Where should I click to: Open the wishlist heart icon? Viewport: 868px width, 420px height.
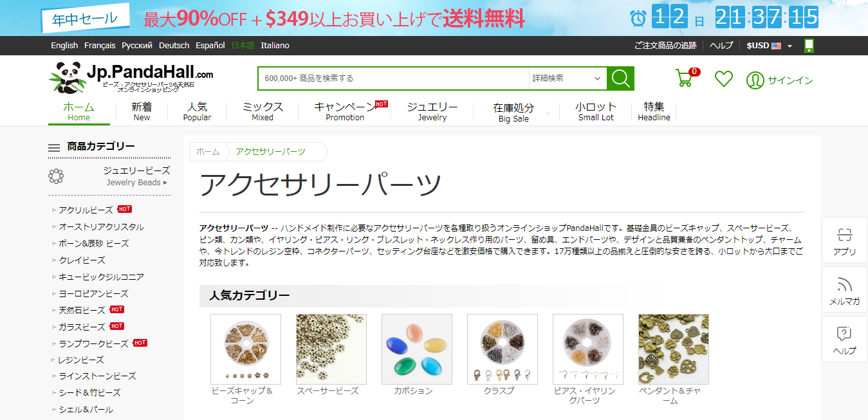click(x=724, y=79)
